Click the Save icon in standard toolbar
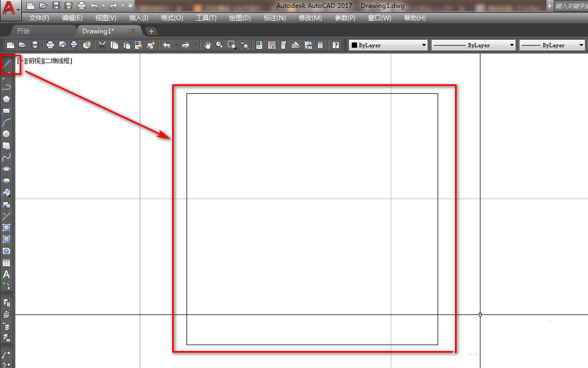 coord(35,45)
